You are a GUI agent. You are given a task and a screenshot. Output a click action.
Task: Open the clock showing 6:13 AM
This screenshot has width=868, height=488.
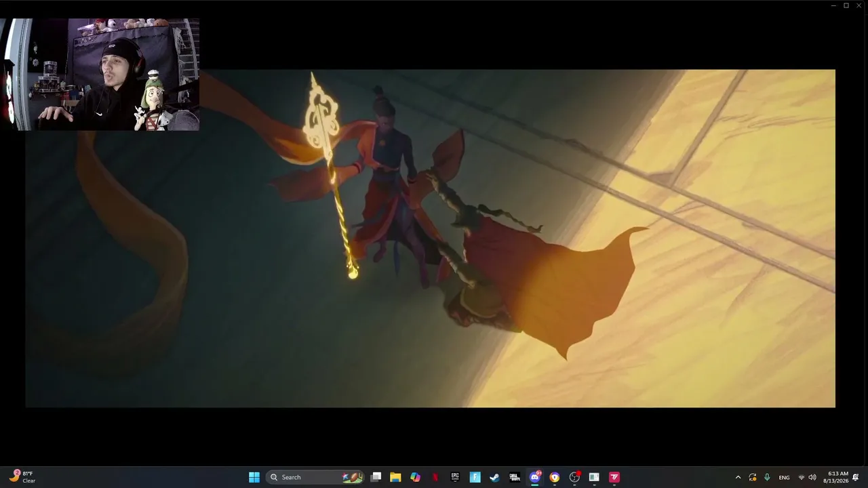[836, 477]
